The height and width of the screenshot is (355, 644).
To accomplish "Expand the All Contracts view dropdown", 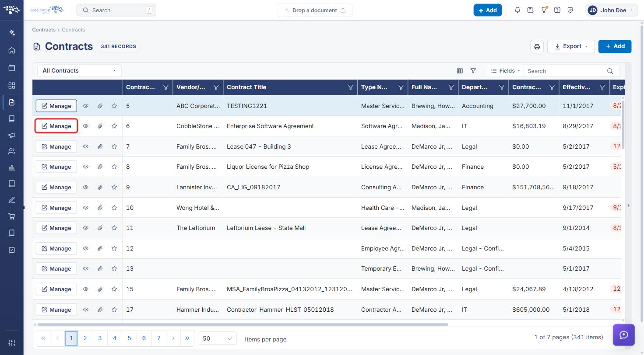I will pos(79,71).
